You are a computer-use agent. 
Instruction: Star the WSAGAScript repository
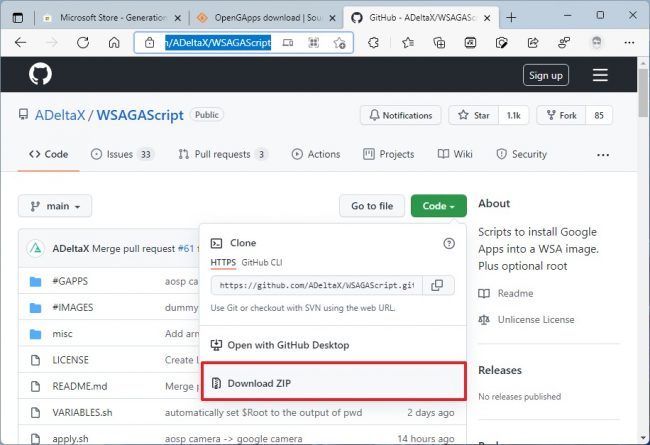tap(474, 115)
